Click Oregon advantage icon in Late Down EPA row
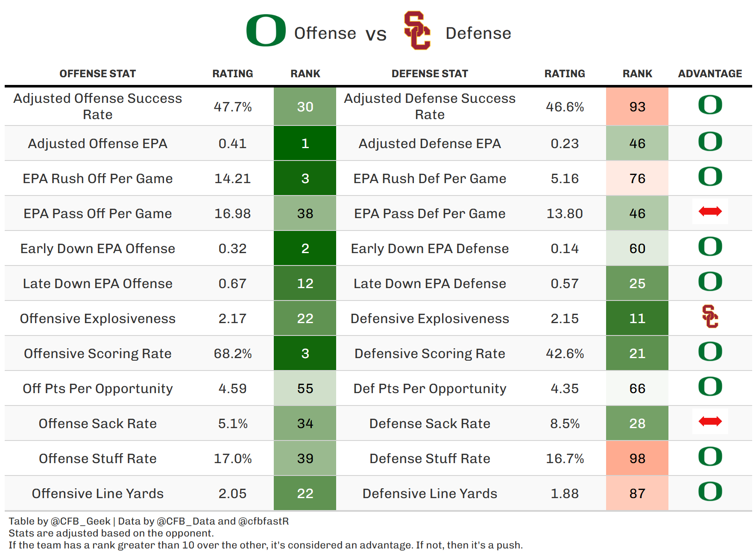The width and height of the screenshot is (756, 560). click(710, 282)
